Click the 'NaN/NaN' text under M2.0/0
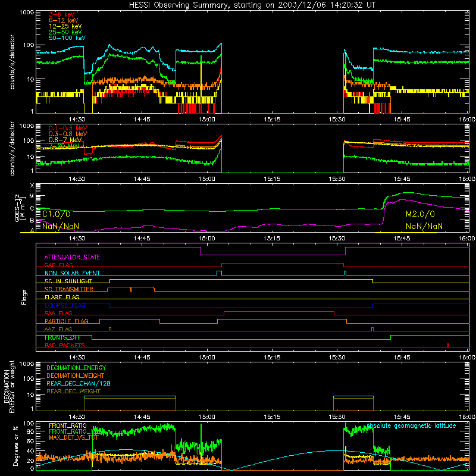The height and width of the screenshot is (476, 476). pyautogui.click(x=424, y=226)
